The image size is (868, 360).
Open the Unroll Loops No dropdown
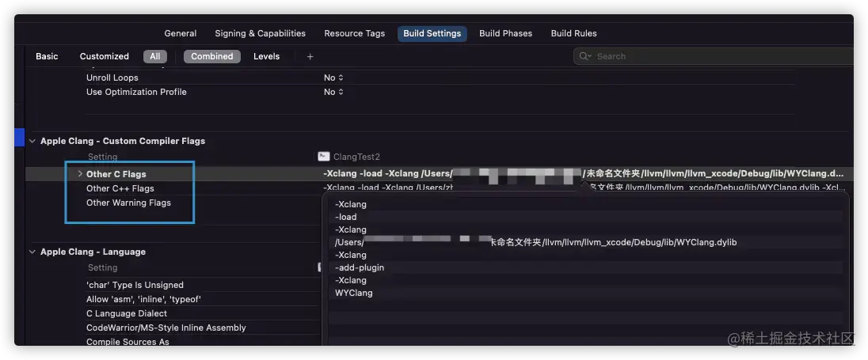point(333,78)
